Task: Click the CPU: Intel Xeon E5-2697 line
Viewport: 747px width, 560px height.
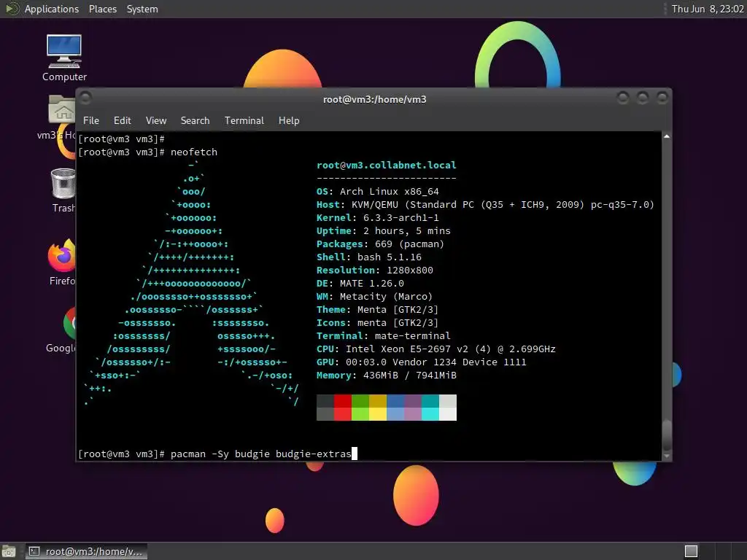Action: 436,349
